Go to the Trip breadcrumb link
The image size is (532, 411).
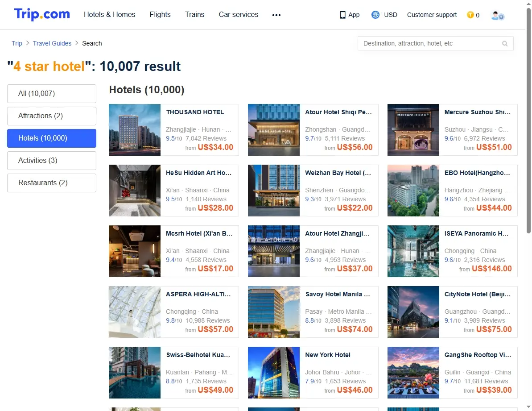tap(17, 43)
